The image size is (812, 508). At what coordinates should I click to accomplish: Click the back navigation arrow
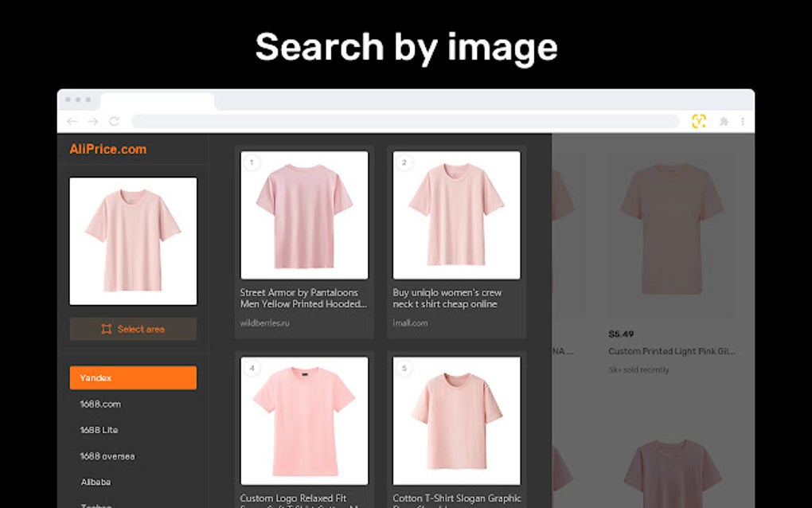coord(72,121)
